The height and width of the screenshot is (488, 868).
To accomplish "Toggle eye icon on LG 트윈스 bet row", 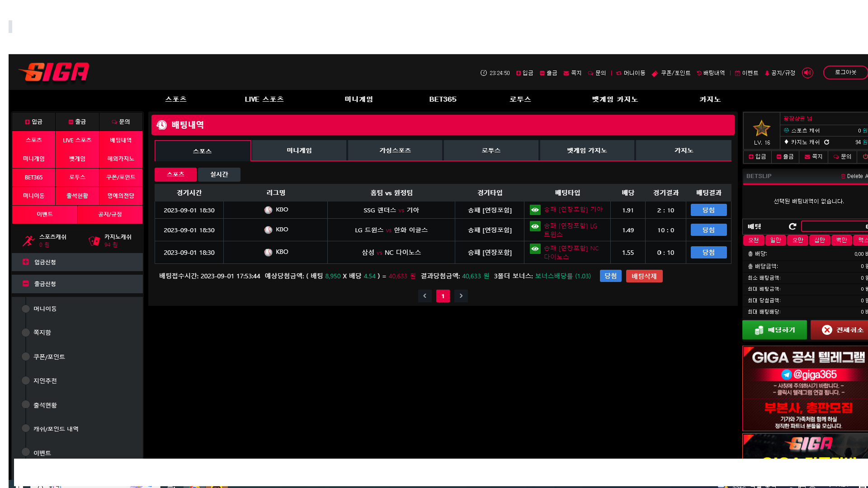I will [x=535, y=226].
